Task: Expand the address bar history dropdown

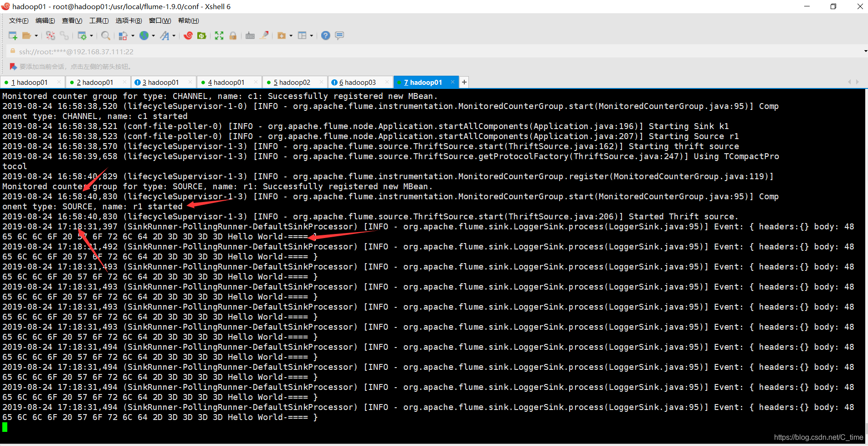Action: click(x=865, y=52)
